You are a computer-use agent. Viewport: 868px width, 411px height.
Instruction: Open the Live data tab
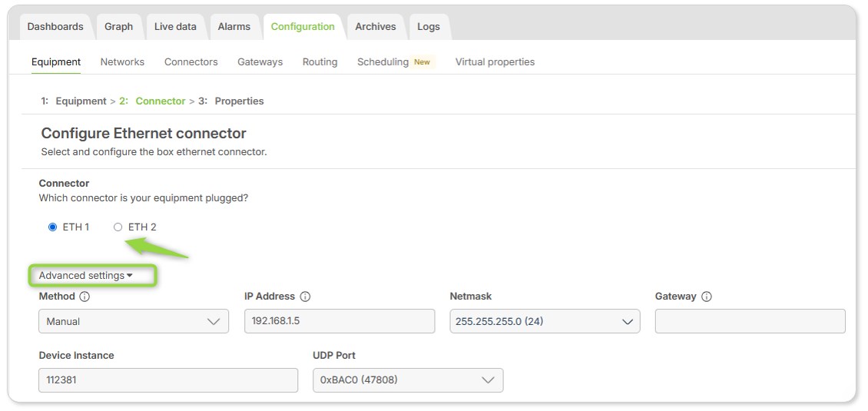click(175, 27)
